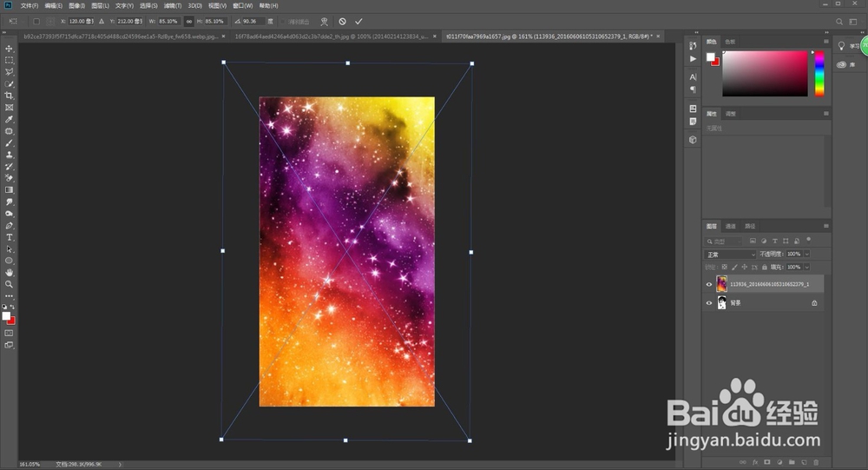Select the Polygonal Lasso tool
Screen dimensions: 868x470
pyautogui.click(x=9, y=72)
